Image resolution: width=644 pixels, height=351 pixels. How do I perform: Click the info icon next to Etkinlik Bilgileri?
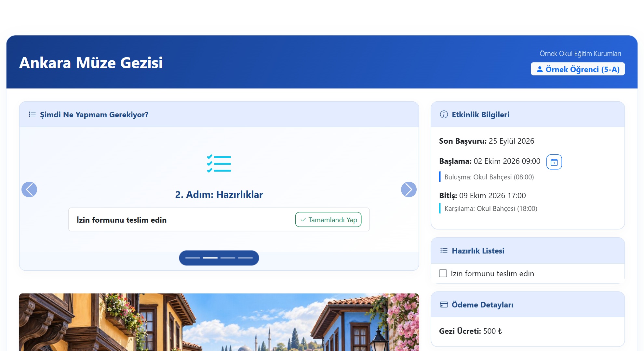pyautogui.click(x=444, y=114)
